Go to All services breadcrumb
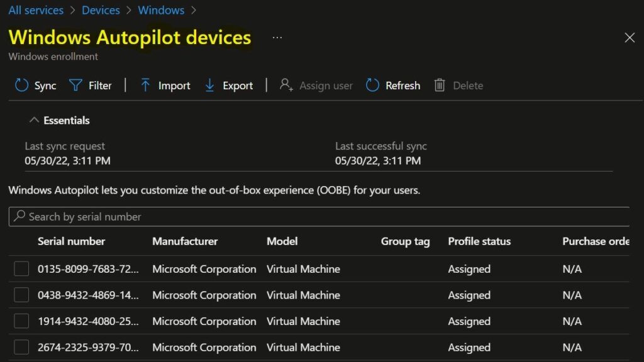 click(x=36, y=10)
